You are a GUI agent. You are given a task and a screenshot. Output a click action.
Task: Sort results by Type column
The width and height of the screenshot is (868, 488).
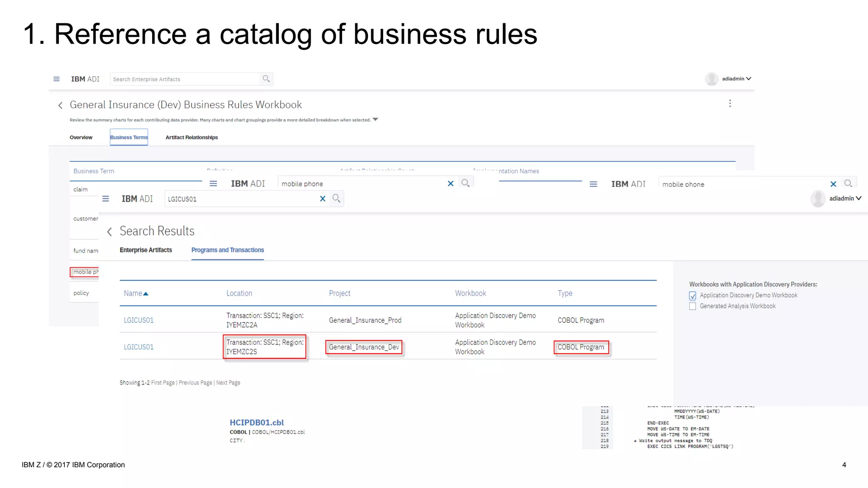tap(565, 293)
